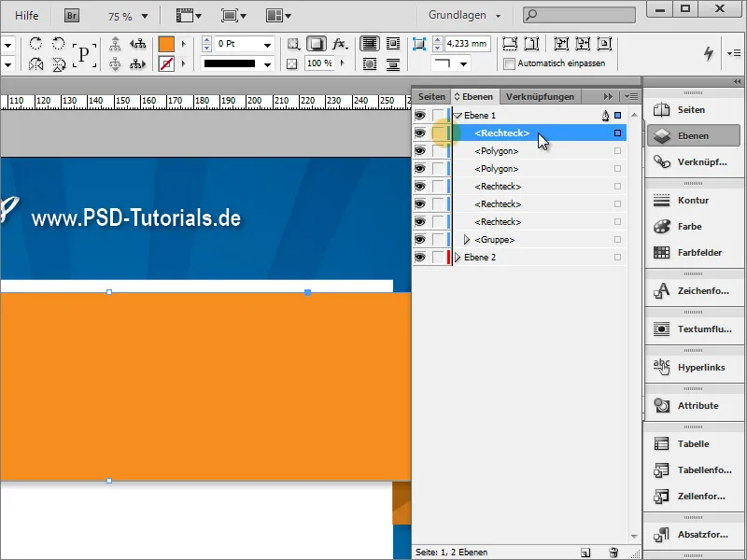The image size is (747, 560).
Task: Open the view options dropdown
Action: pos(190,16)
